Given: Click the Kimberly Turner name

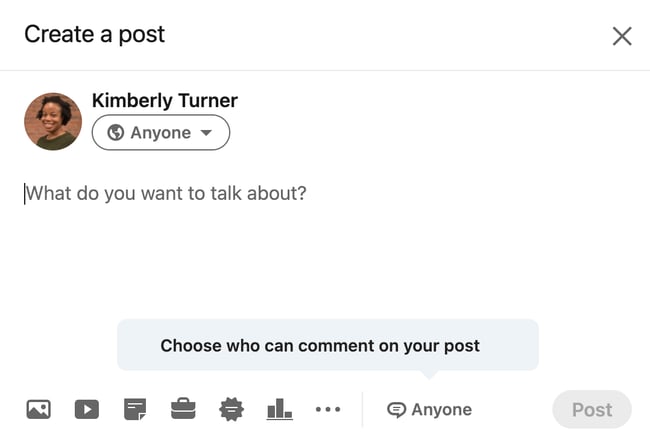Looking at the screenshot, I should click(x=164, y=100).
